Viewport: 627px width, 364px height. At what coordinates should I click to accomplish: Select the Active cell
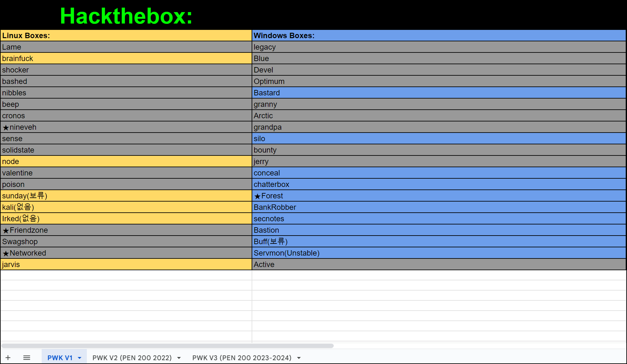[439, 264]
